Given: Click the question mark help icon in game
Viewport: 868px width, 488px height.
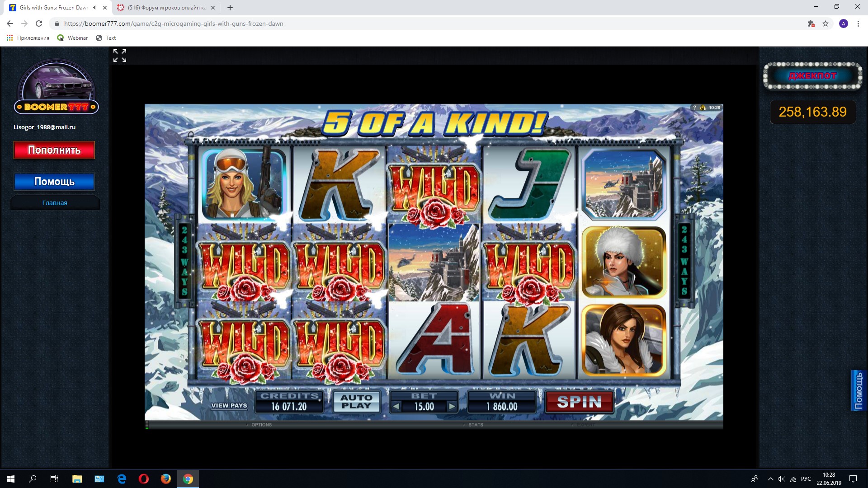Looking at the screenshot, I should (x=694, y=108).
